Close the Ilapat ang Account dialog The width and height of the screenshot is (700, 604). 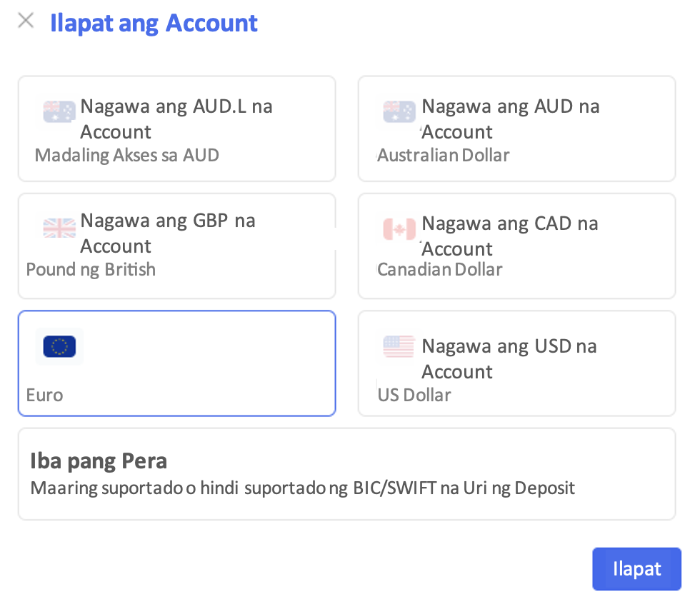coord(26,21)
